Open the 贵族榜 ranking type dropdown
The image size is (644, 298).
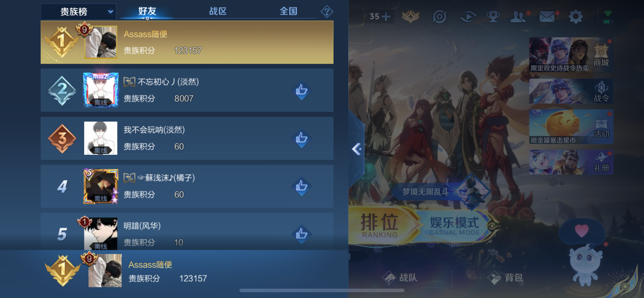pyautogui.click(x=78, y=12)
